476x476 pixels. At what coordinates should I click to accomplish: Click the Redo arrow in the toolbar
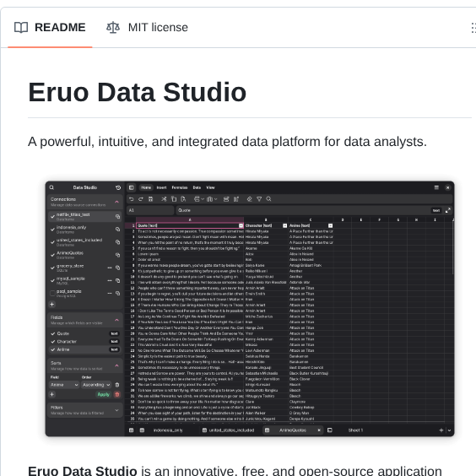(141, 199)
